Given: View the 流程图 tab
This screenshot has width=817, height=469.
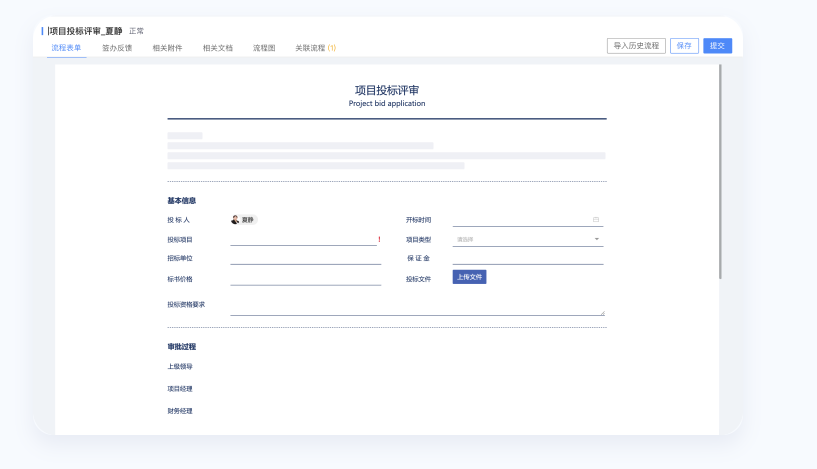Looking at the screenshot, I should [x=264, y=47].
